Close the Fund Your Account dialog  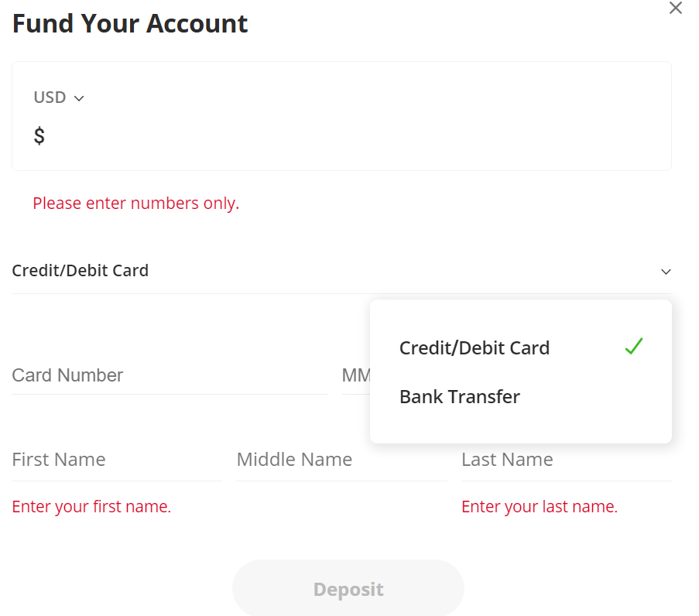pyautogui.click(x=675, y=9)
